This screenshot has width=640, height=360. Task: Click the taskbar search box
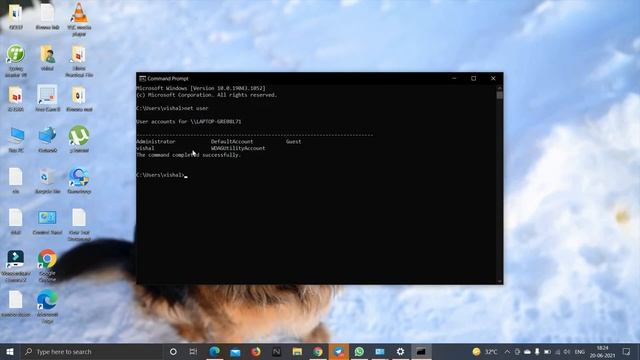92,351
